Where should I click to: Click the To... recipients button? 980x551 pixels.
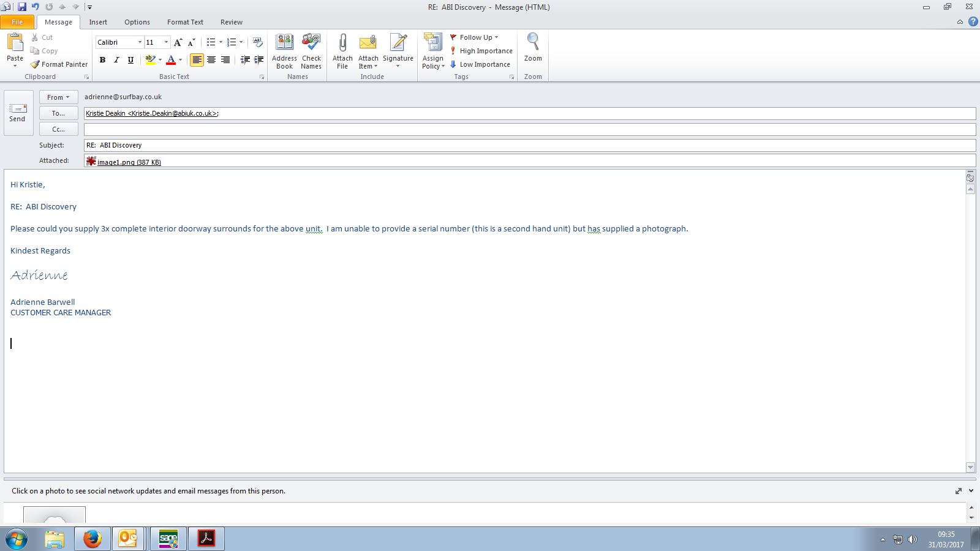pos(59,113)
